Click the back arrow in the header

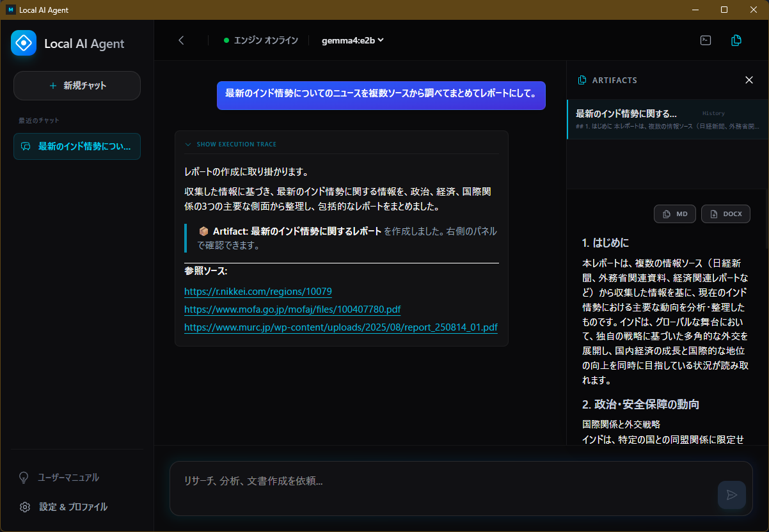pos(181,40)
